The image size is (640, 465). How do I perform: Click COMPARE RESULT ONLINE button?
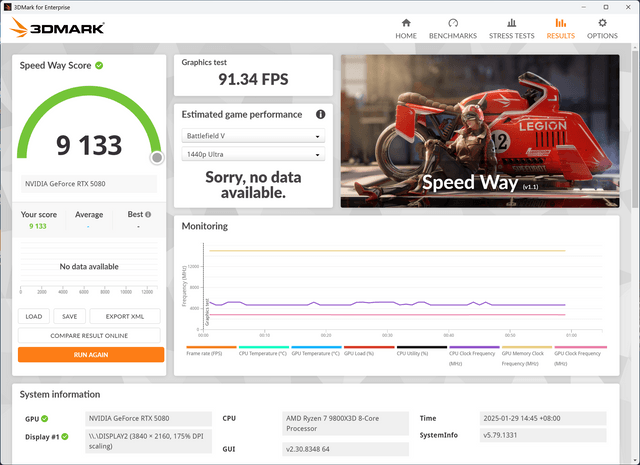89,336
